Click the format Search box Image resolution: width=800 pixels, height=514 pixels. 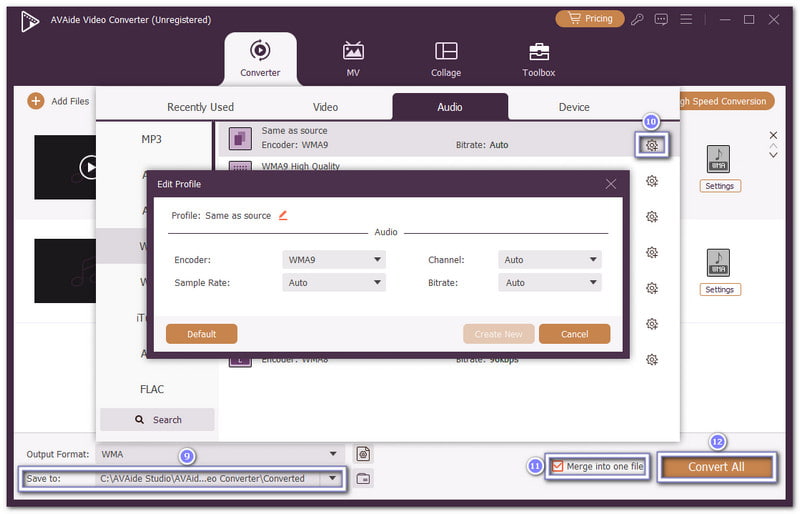tap(157, 420)
